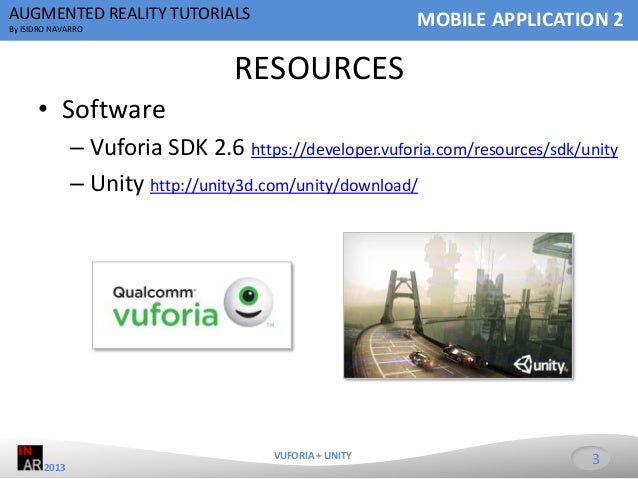This screenshot has height=479, width=638.
Task: Click the Unity racing scene image
Action: tap(458, 305)
